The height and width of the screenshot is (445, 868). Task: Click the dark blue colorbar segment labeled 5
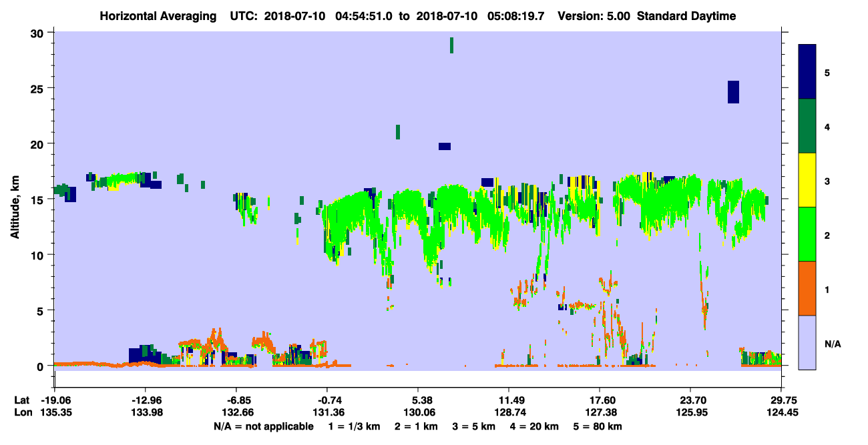click(x=807, y=72)
